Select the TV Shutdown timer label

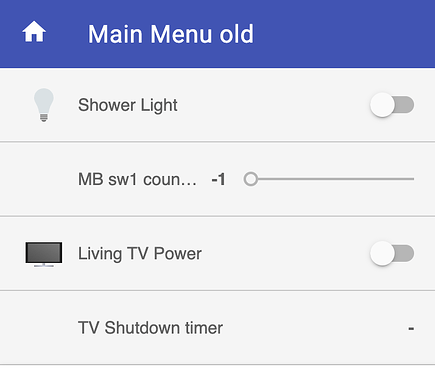[150, 328]
